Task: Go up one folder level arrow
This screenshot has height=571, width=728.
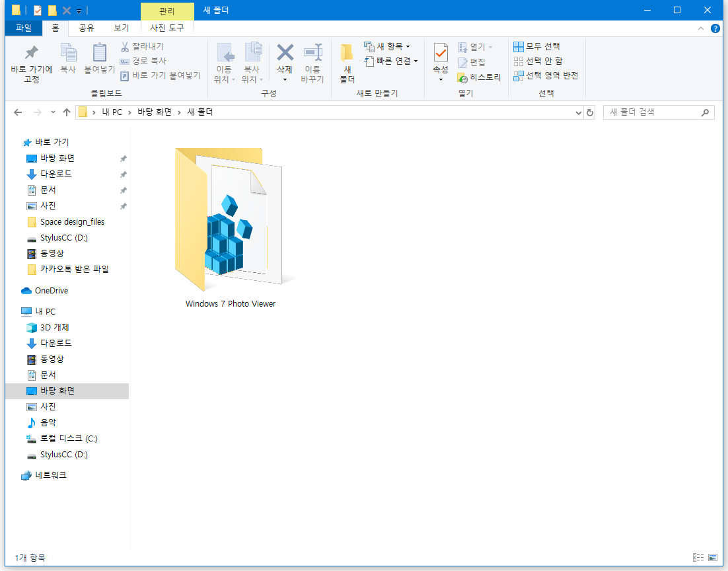Action: 67,112
